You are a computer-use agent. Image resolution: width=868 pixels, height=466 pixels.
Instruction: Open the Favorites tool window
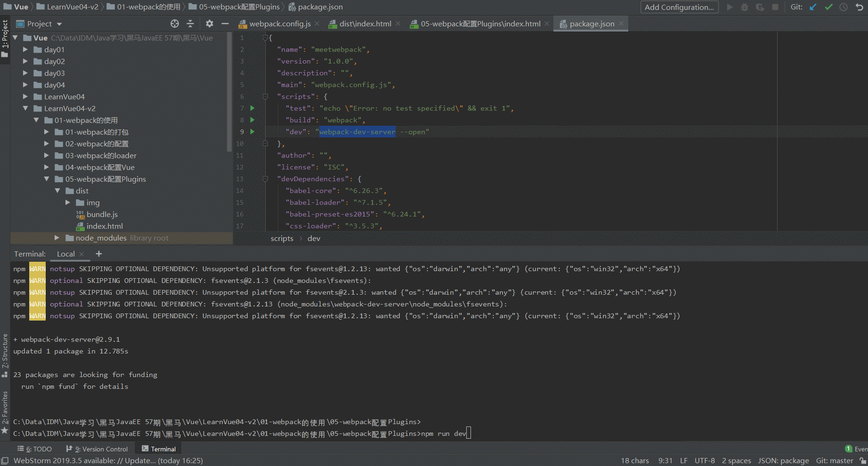[5, 412]
